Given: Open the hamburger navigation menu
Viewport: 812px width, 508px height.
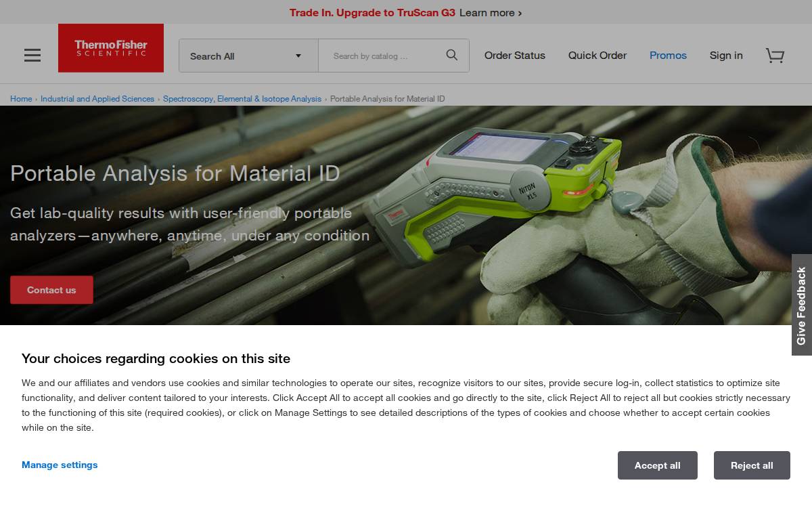Looking at the screenshot, I should click(32, 56).
